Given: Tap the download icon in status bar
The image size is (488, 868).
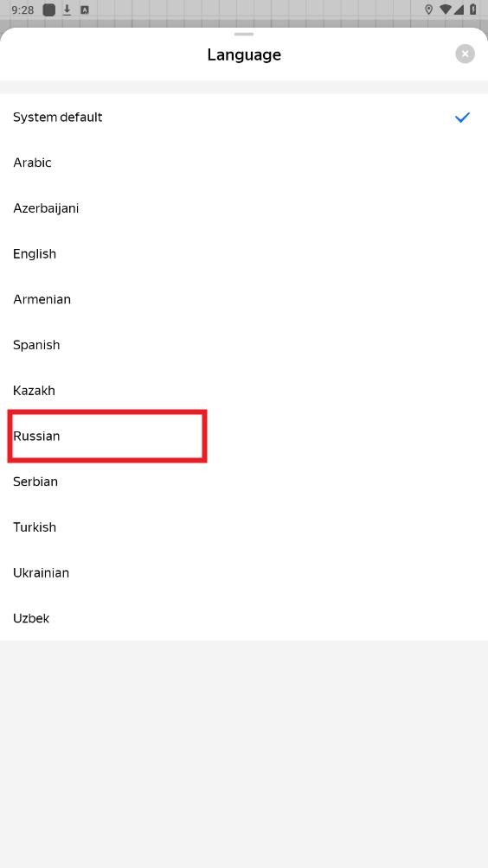Looking at the screenshot, I should pyautogui.click(x=67, y=10).
